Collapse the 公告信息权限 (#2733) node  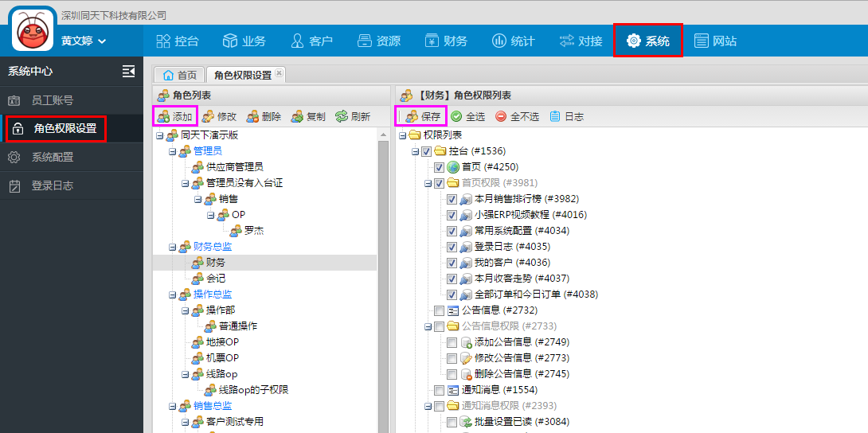coord(428,326)
